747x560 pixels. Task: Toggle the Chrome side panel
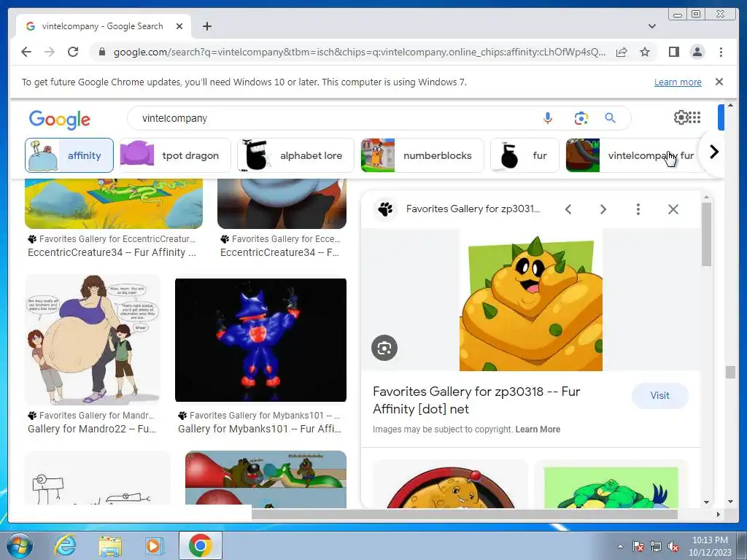tap(673, 52)
